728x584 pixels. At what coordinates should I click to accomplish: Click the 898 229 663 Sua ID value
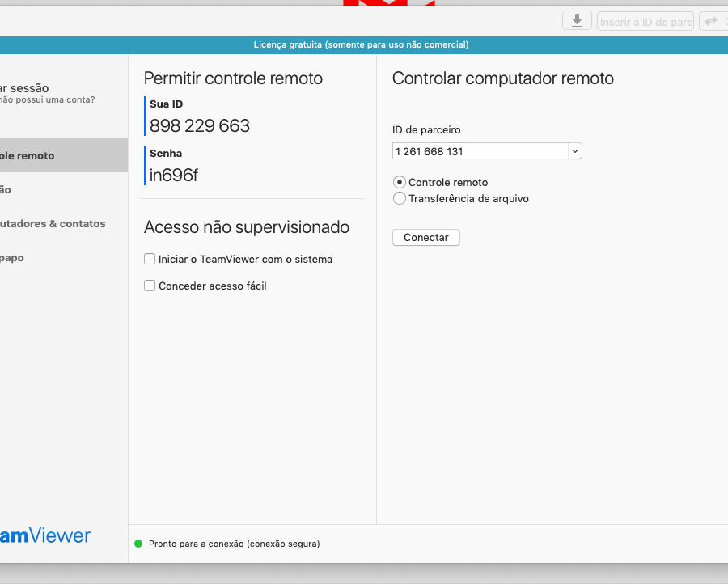click(x=200, y=126)
